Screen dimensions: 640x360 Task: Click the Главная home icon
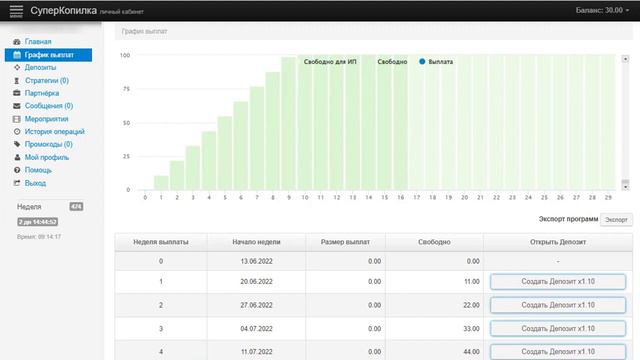[17, 42]
